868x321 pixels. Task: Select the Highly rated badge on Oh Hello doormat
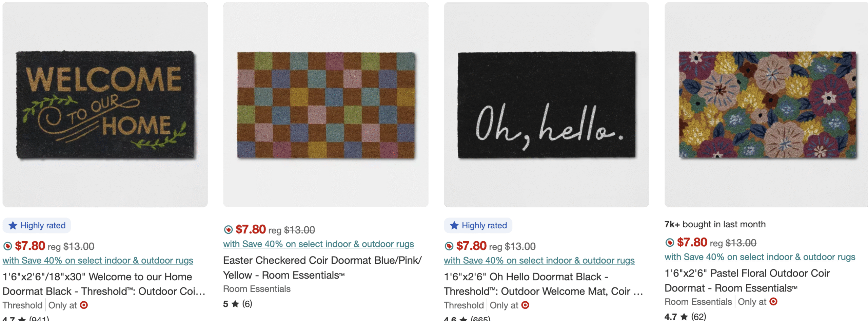[478, 225]
